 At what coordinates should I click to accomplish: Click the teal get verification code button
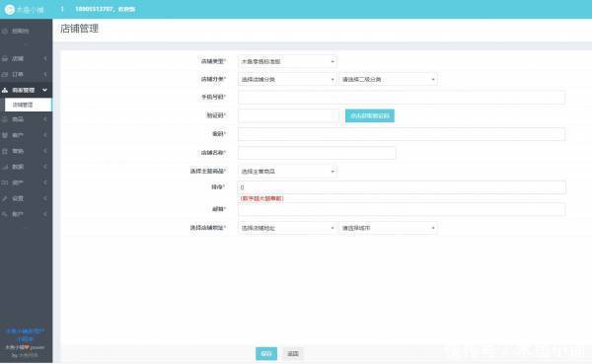370,115
